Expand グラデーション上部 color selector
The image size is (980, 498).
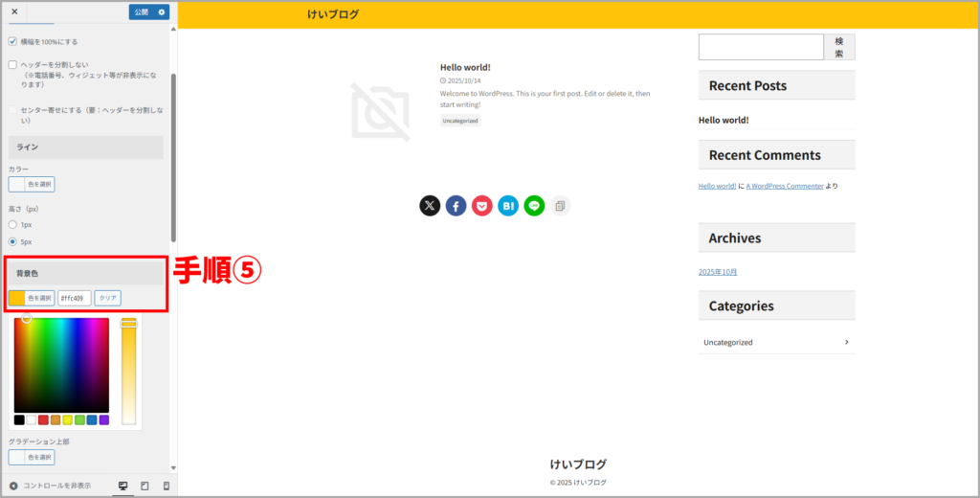pyautogui.click(x=32, y=457)
